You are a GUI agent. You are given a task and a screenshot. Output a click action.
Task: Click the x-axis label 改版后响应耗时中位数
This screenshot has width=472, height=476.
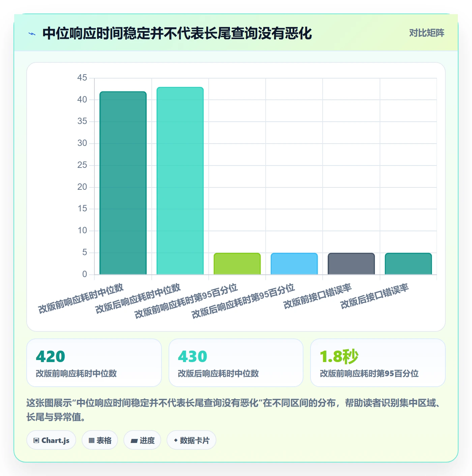coord(138,299)
